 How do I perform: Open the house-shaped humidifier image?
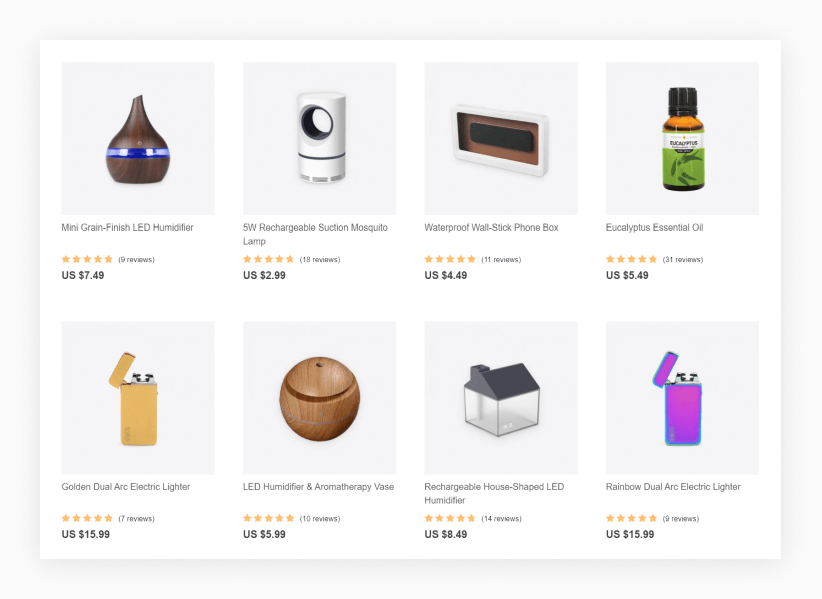[x=501, y=398]
